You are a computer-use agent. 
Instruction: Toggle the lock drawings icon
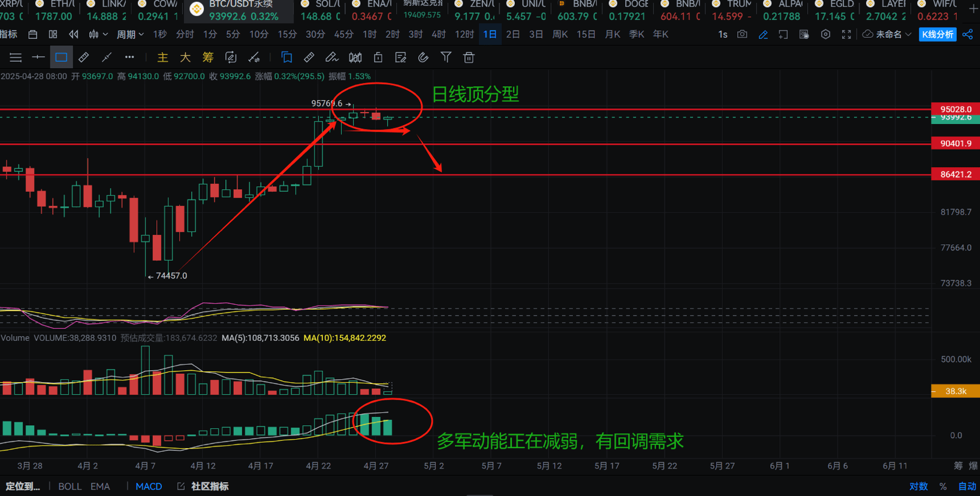[x=378, y=58]
